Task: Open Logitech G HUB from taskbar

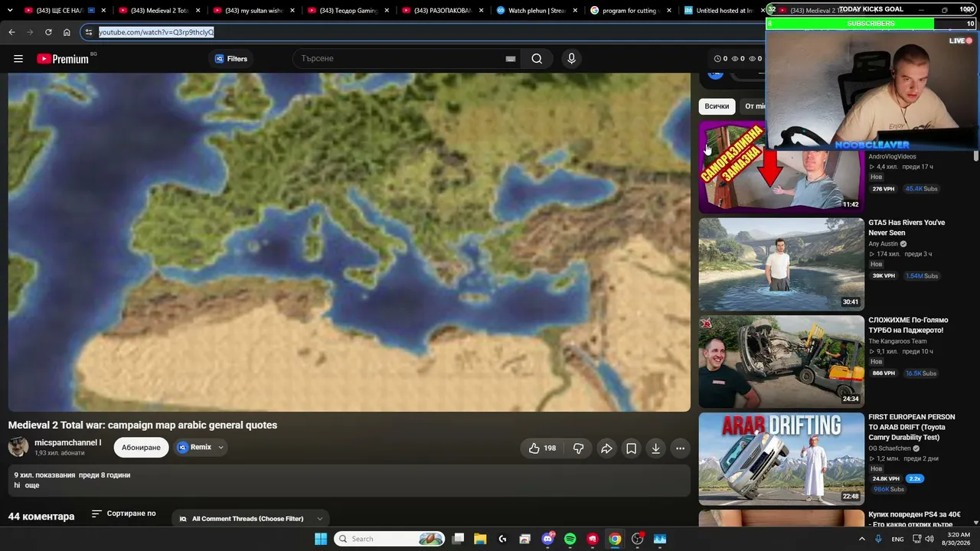Action: tap(502, 539)
